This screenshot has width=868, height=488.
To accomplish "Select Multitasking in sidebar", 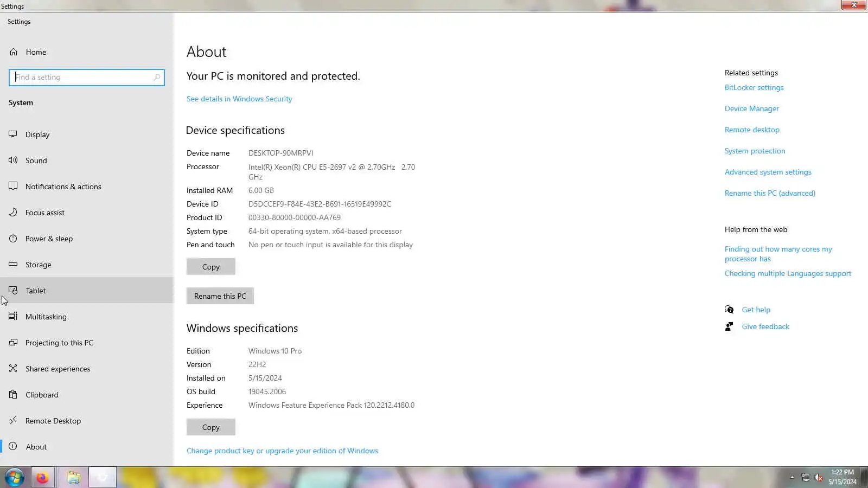I will pos(87,317).
